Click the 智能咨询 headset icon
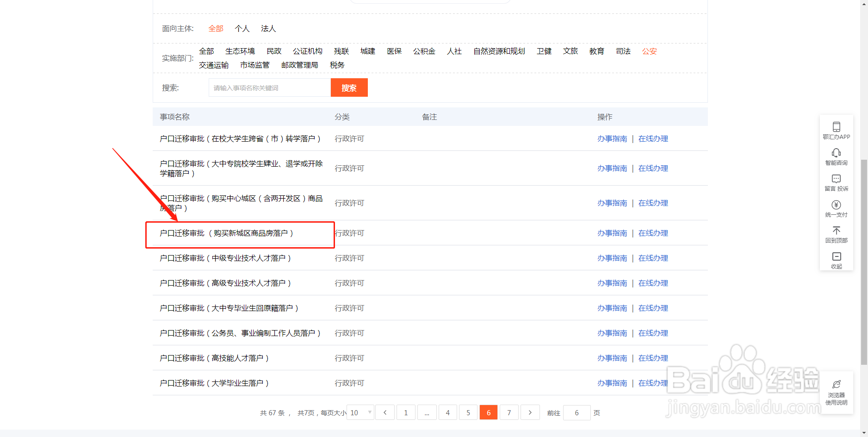The height and width of the screenshot is (437, 868). [836, 156]
